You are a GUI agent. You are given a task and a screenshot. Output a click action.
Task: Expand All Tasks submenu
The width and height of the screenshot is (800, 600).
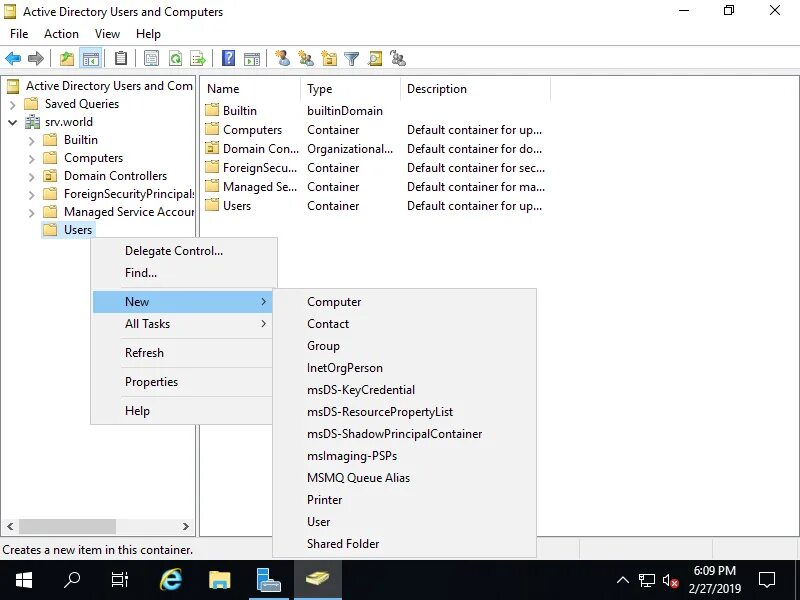182,323
